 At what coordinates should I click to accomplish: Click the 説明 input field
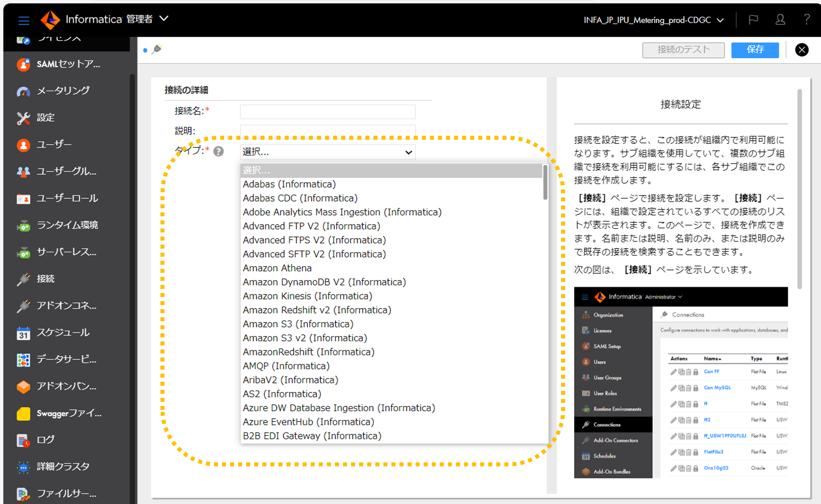[328, 131]
